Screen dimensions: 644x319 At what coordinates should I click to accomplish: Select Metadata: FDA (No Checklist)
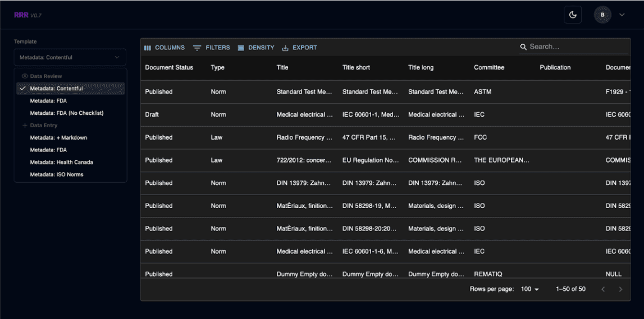coord(70,113)
